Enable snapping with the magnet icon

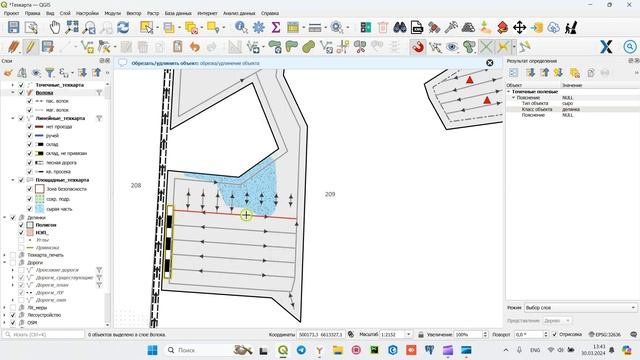tap(418, 47)
